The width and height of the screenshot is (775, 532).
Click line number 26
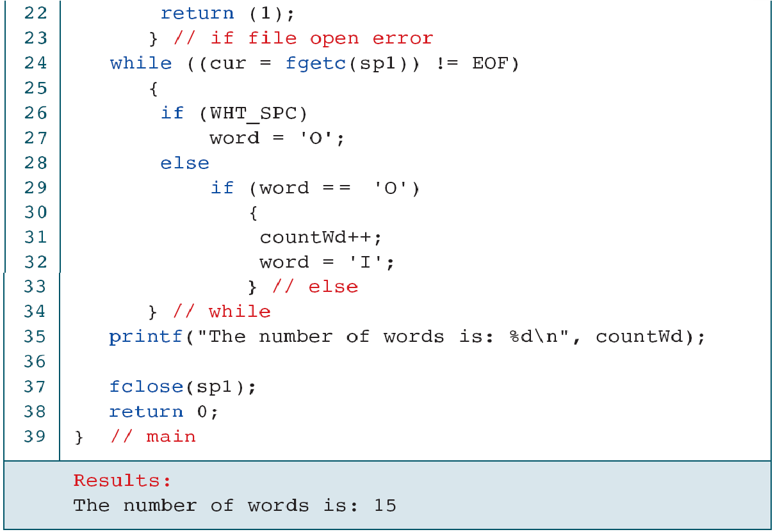[36, 113]
